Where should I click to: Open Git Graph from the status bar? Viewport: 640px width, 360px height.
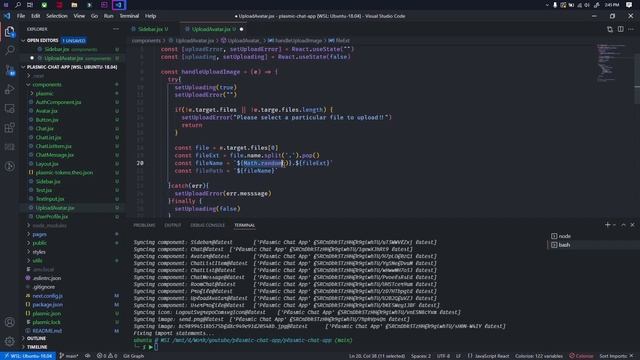(x=133, y=356)
